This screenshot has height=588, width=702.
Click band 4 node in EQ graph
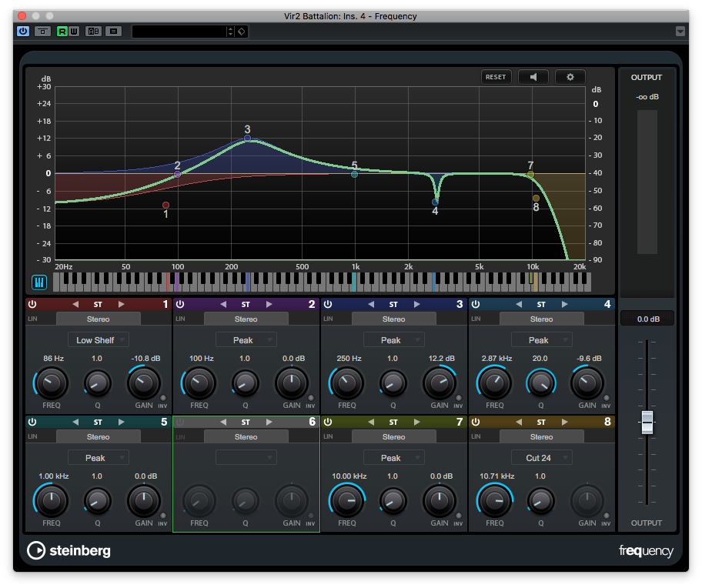pos(435,202)
